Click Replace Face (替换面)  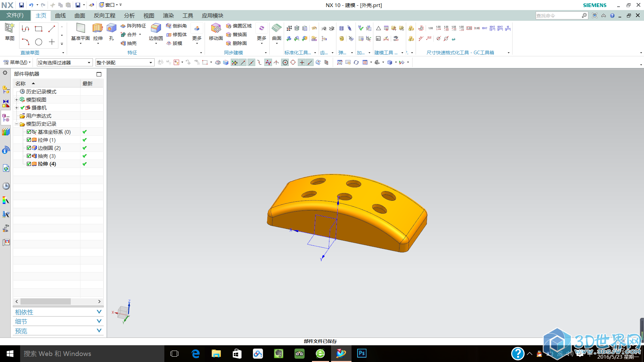pyautogui.click(x=236, y=35)
